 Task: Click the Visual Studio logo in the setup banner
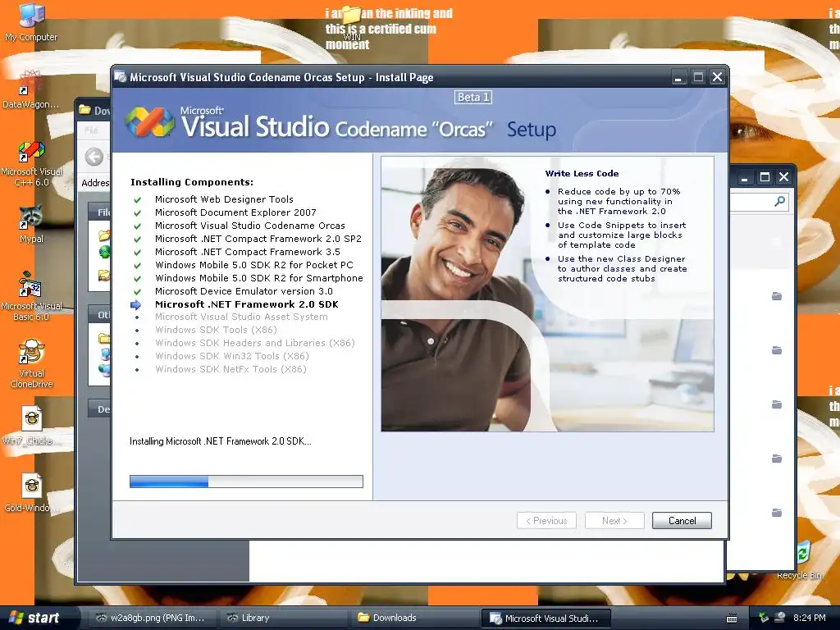coord(149,122)
